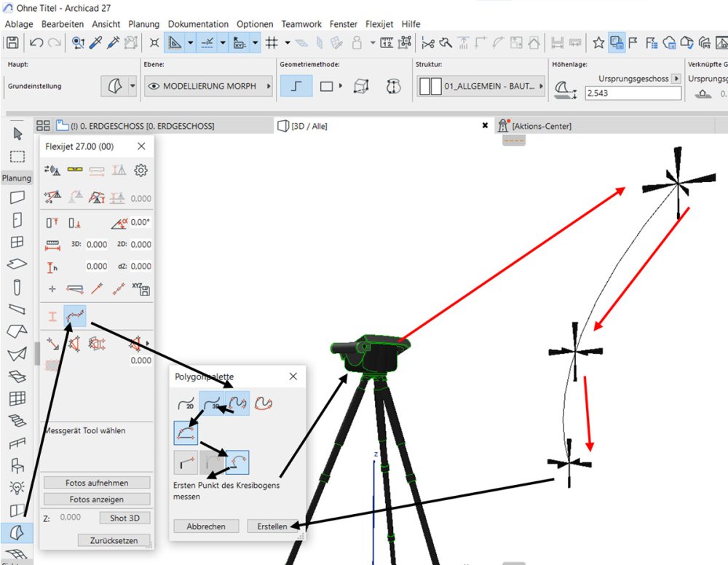Toggle the grid snap icon

272,43
